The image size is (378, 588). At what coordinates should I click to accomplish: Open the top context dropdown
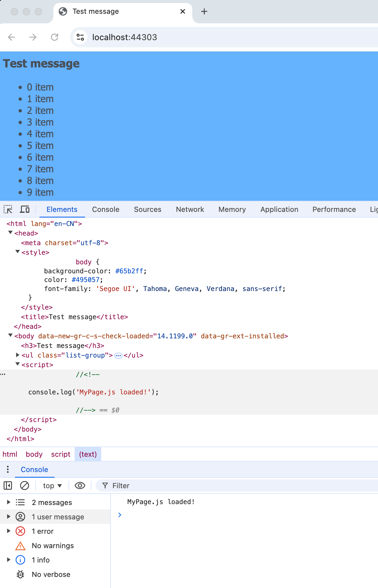(52, 486)
